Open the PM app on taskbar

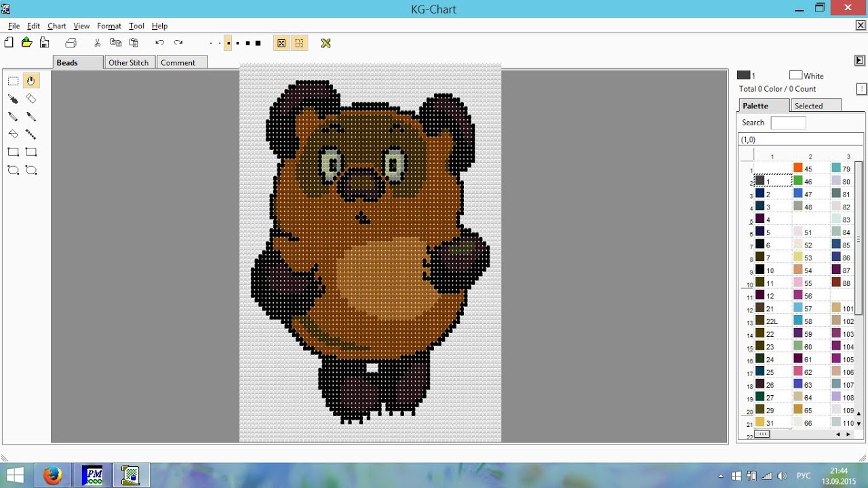(92, 476)
